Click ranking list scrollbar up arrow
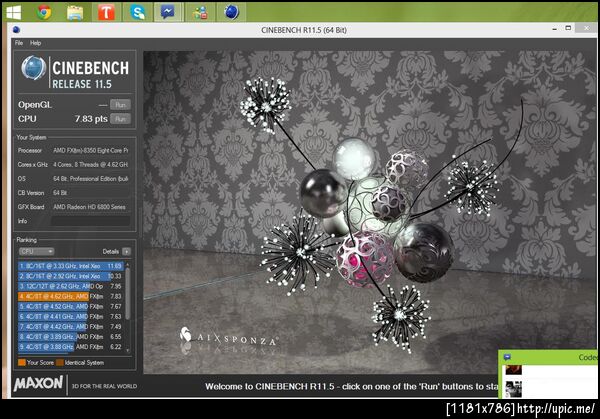This screenshot has width=600, height=419. pos(128,265)
